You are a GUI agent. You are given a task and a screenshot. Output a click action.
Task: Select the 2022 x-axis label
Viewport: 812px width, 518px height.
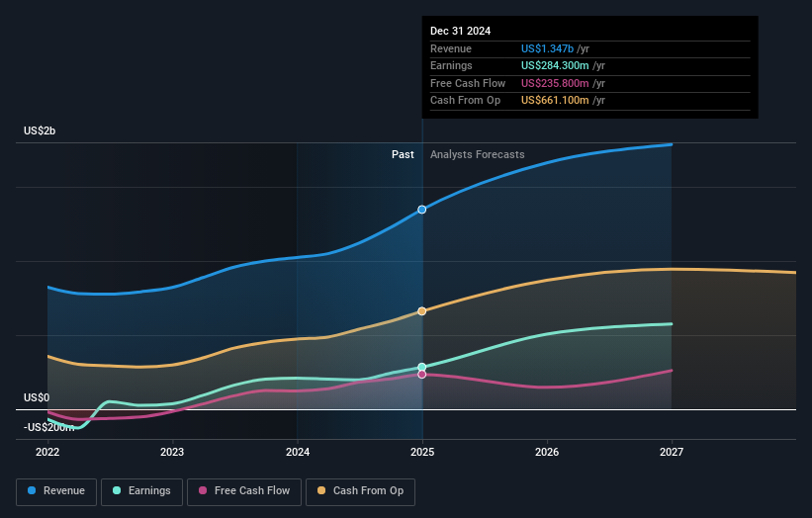pos(47,452)
